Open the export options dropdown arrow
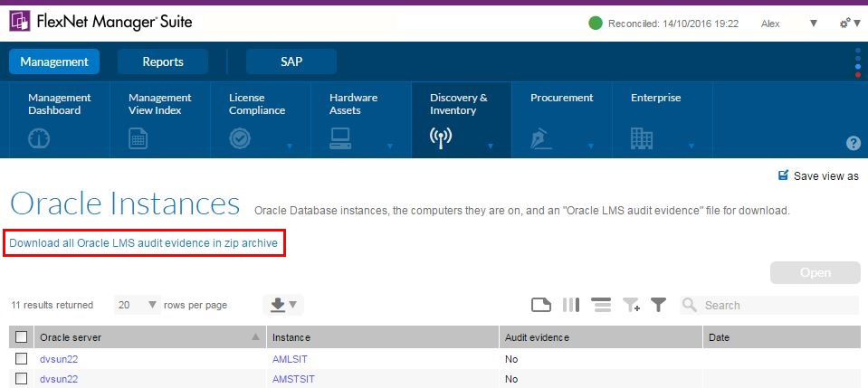868x388 pixels. [x=293, y=305]
